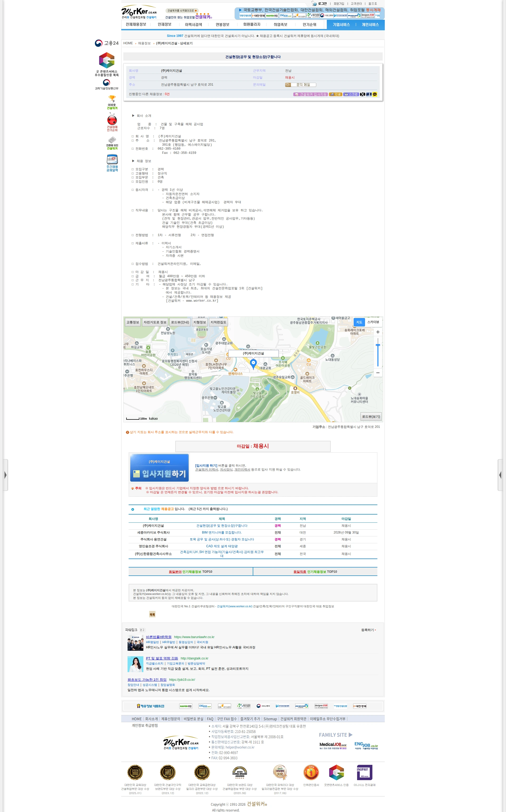Open the 연봉정보 menu

222,25
